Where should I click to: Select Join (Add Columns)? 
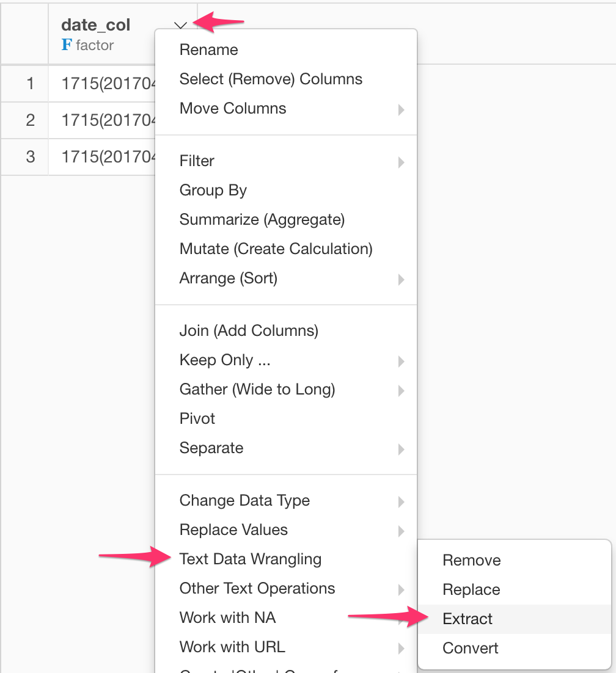click(249, 330)
